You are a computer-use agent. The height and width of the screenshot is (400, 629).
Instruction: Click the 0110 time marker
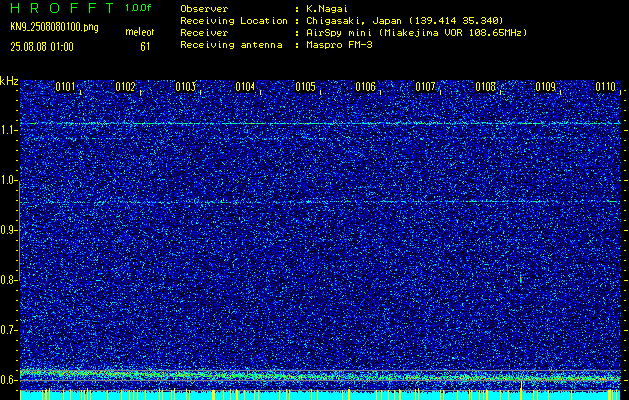click(x=606, y=87)
